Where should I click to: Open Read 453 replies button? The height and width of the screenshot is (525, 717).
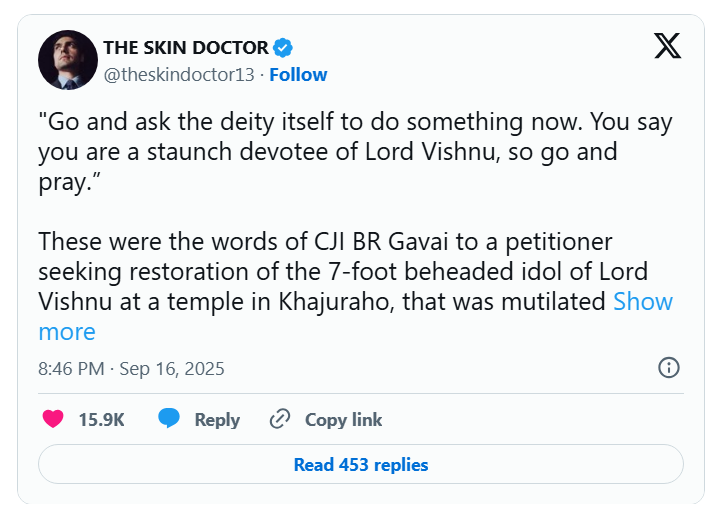pos(360,464)
